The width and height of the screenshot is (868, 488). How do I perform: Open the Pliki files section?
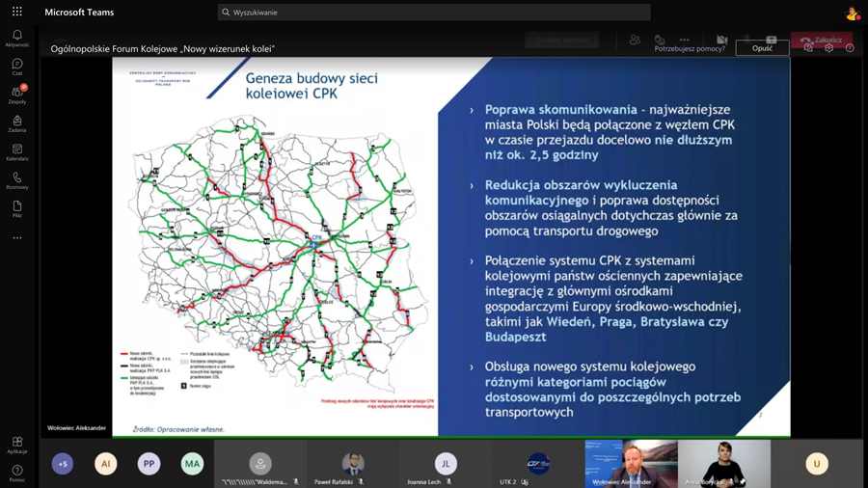pos(17,209)
